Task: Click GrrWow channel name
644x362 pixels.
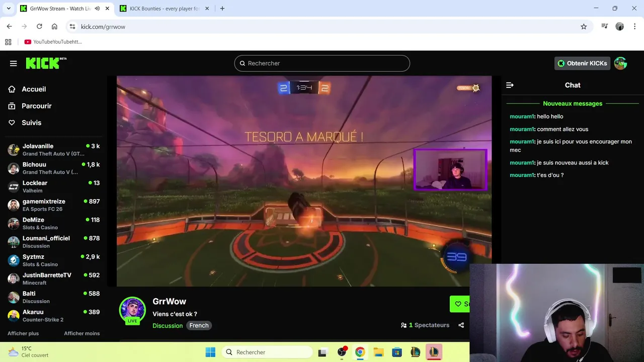Action: point(169,301)
